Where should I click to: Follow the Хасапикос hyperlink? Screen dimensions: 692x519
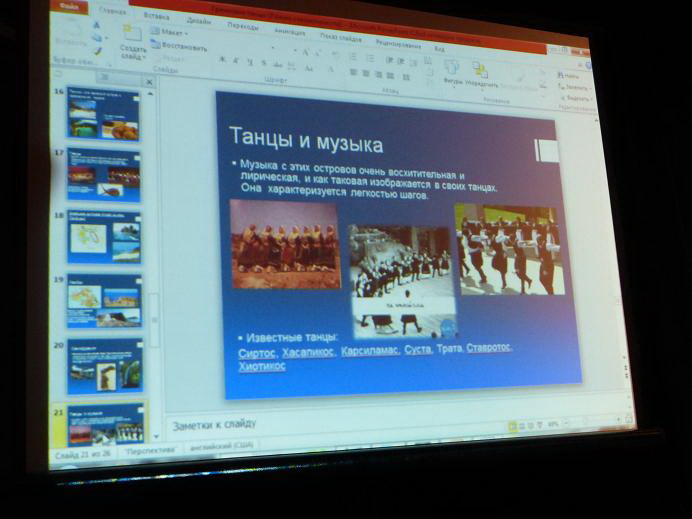click(x=309, y=353)
